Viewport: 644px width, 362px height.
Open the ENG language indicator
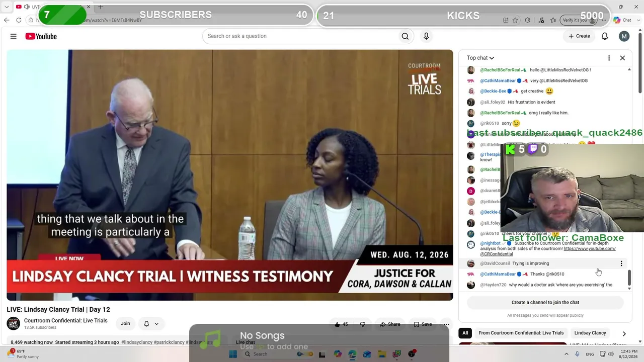pos(590,354)
